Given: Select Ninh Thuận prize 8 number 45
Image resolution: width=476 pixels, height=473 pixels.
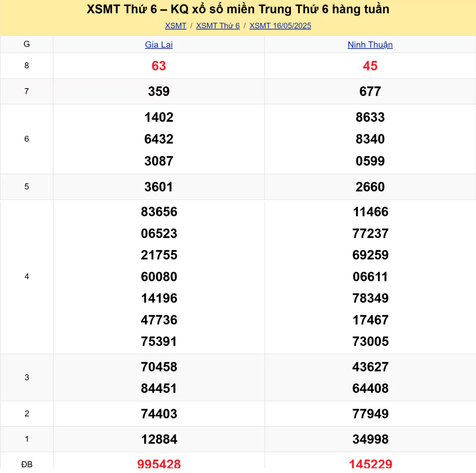Looking at the screenshot, I should click(370, 66).
